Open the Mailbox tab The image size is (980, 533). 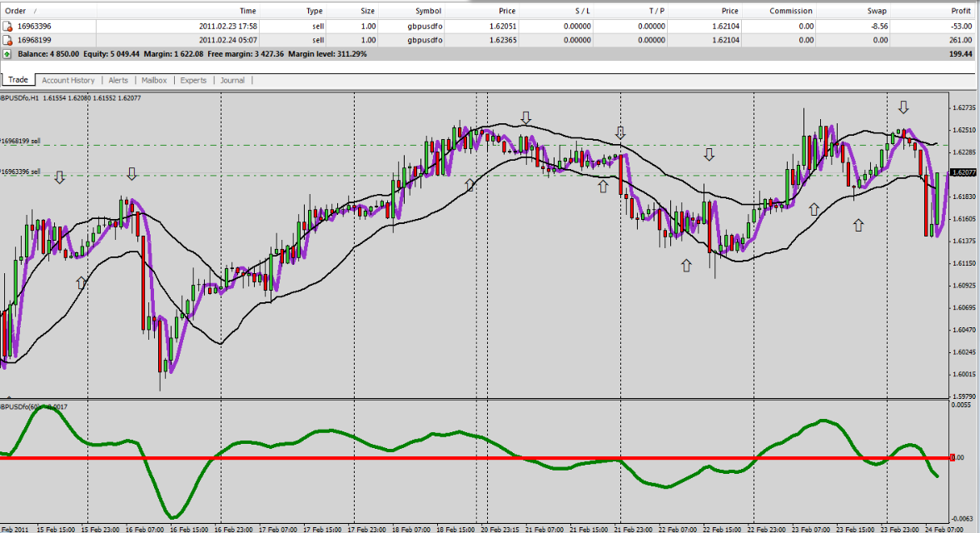pos(154,81)
